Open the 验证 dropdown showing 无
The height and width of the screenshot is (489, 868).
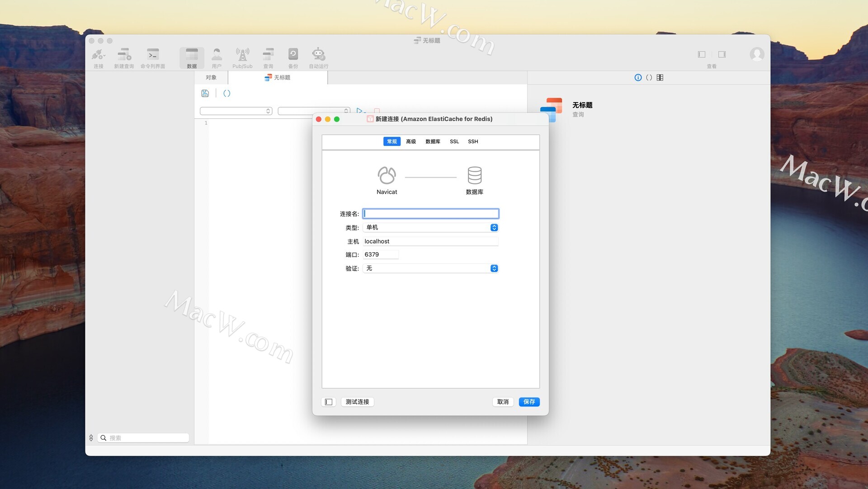(x=430, y=268)
